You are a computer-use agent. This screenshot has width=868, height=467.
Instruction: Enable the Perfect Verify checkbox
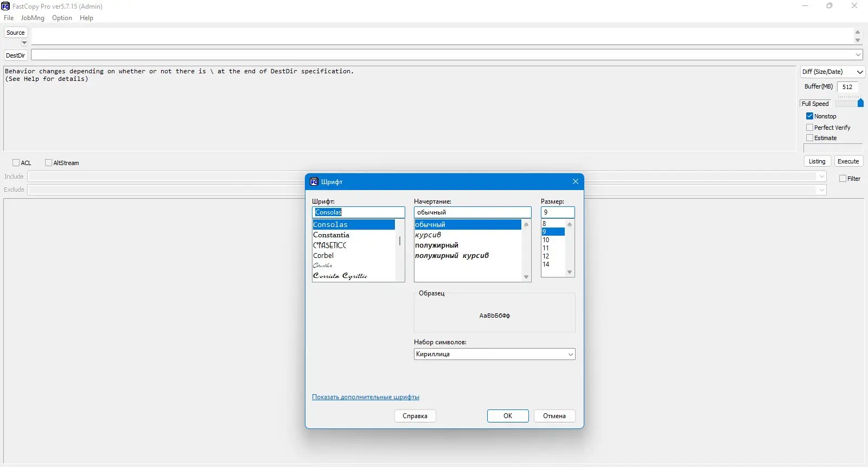(x=809, y=128)
